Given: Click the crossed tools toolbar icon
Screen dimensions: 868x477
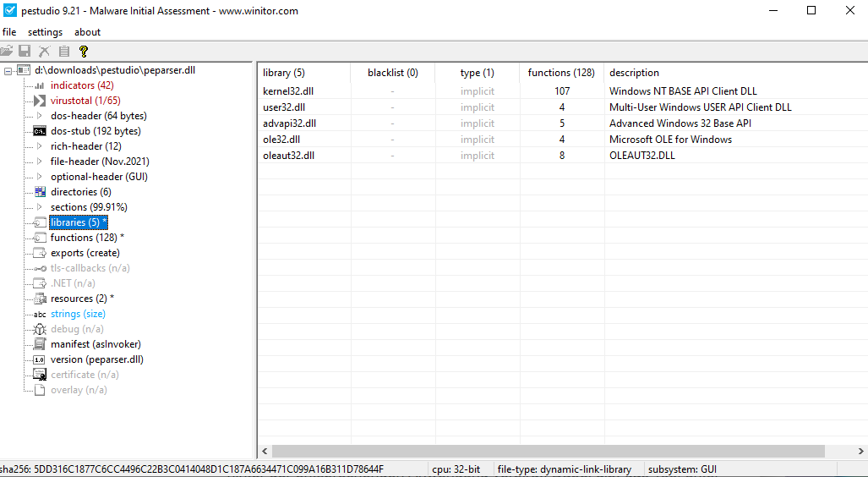Looking at the screenshot, I should (x=44, y=51).
